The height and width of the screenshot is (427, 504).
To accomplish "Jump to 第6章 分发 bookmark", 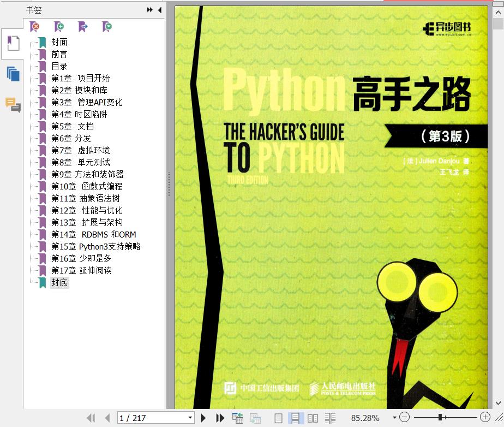I will coord(71,138).
